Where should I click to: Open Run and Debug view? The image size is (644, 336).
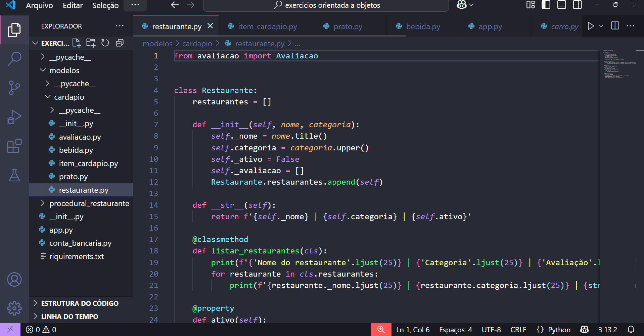coord(14,117)
